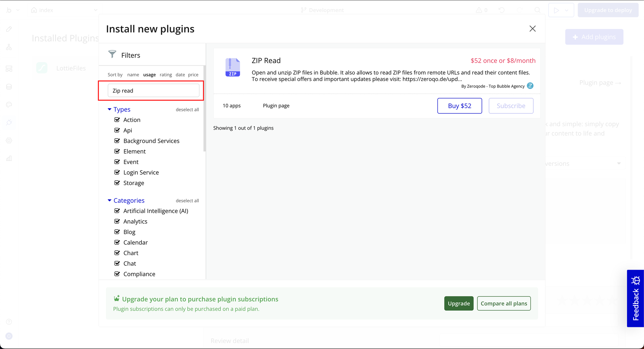Viewport: 644px width, 349px height.
Task: Collapse the Categories filter section
Action: click(x=109, y=200)
